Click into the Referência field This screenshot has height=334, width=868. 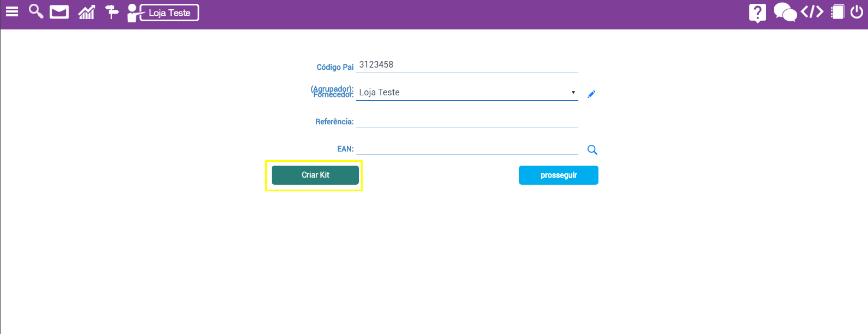pyautogui.click(x=467, y=121)
